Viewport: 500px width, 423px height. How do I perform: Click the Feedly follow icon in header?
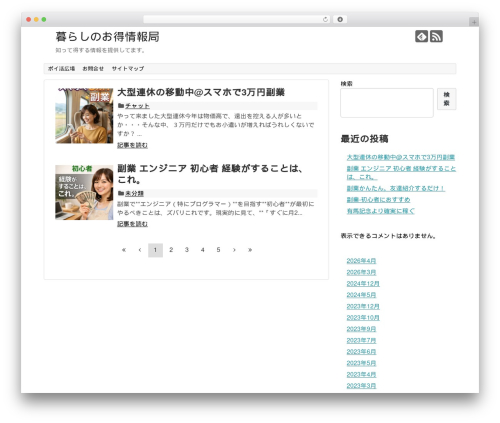tap(421, 36)
